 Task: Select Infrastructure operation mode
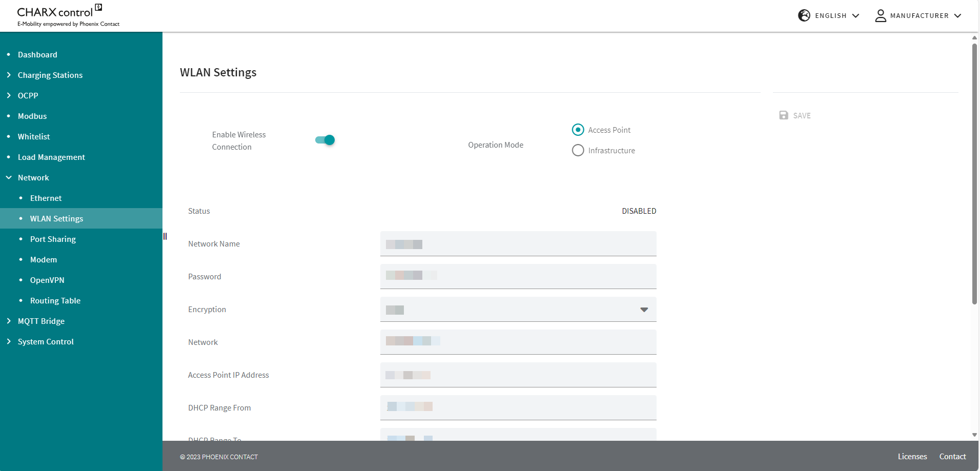click(x=578, y=150)
